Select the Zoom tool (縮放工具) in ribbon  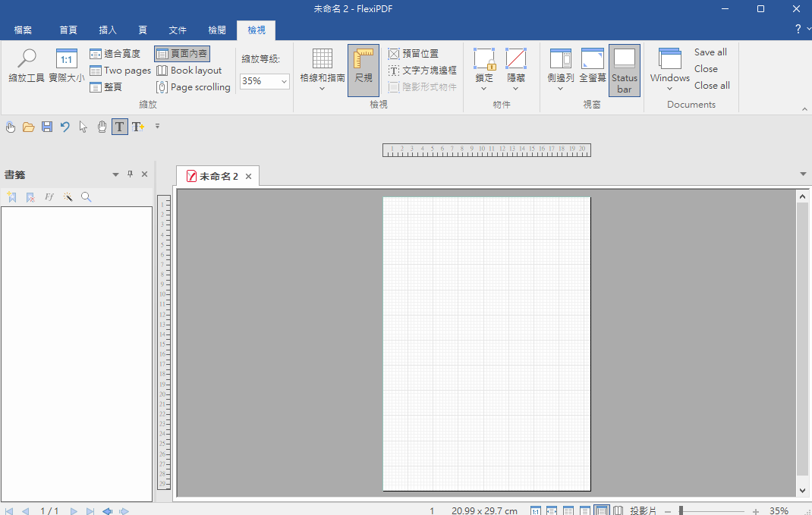(x=27, y=66)
